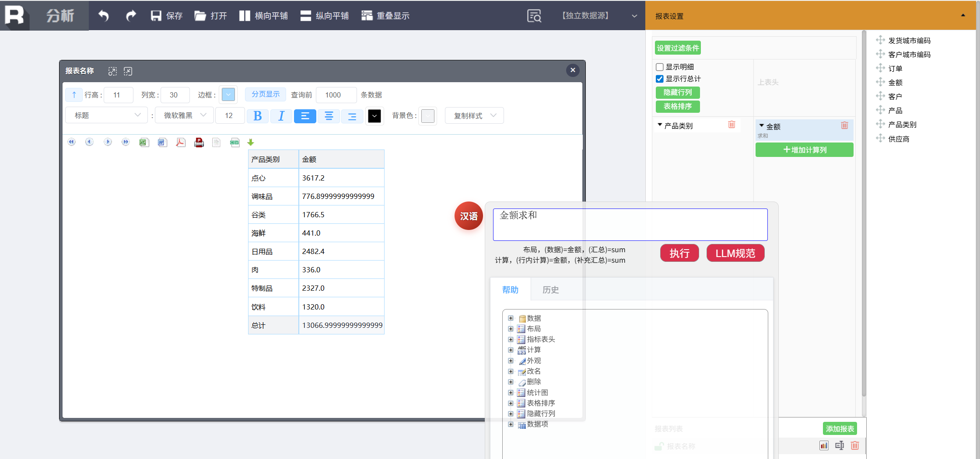
Task: Enable the 显示明细 checkbox
Action: point(660,67)
